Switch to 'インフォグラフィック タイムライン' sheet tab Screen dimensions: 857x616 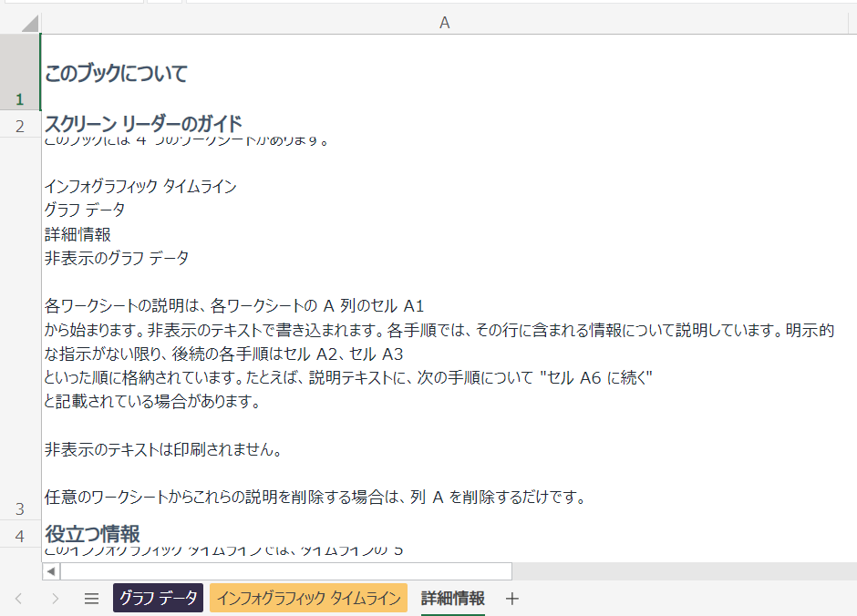308,598
